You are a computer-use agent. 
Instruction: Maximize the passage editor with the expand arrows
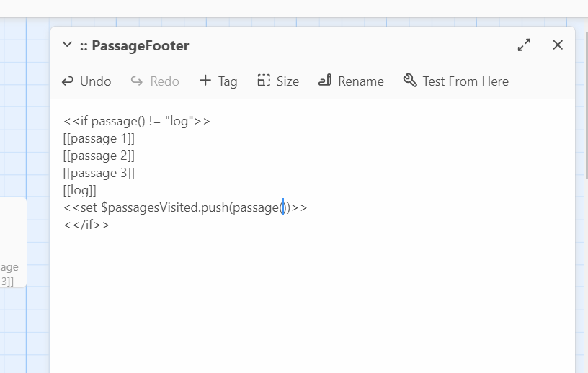pos(524,45)
